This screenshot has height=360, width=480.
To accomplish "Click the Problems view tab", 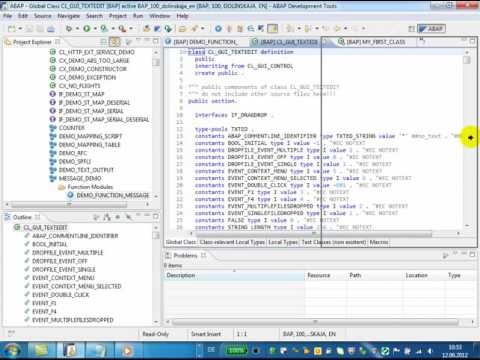I will [x=185, y=256].
